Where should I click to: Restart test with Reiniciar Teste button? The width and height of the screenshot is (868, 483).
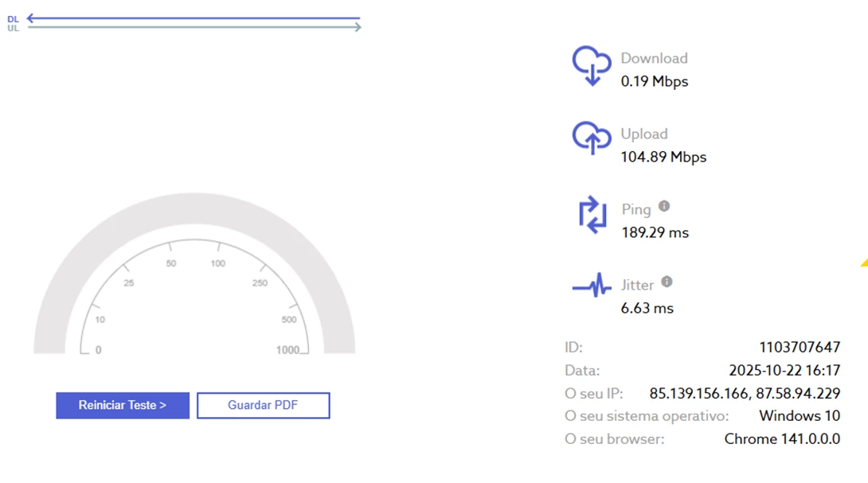tap(123, 406)
